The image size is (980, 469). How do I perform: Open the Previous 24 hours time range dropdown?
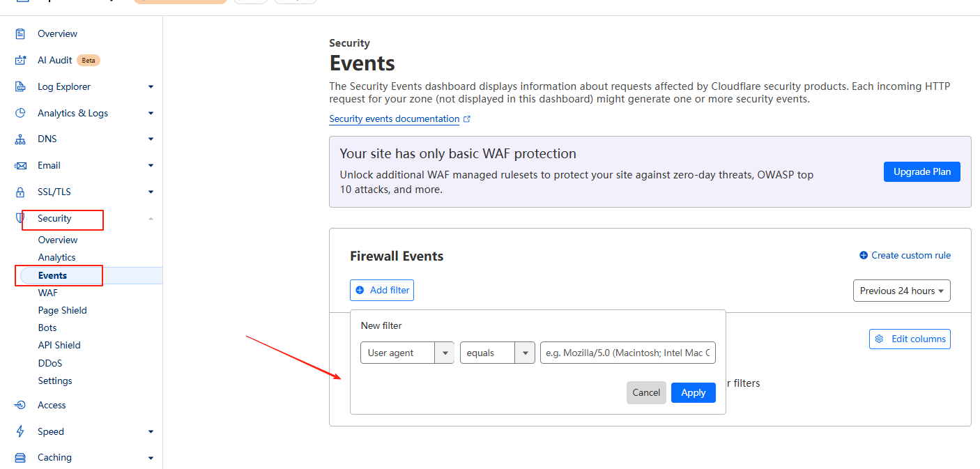(901, 290)
